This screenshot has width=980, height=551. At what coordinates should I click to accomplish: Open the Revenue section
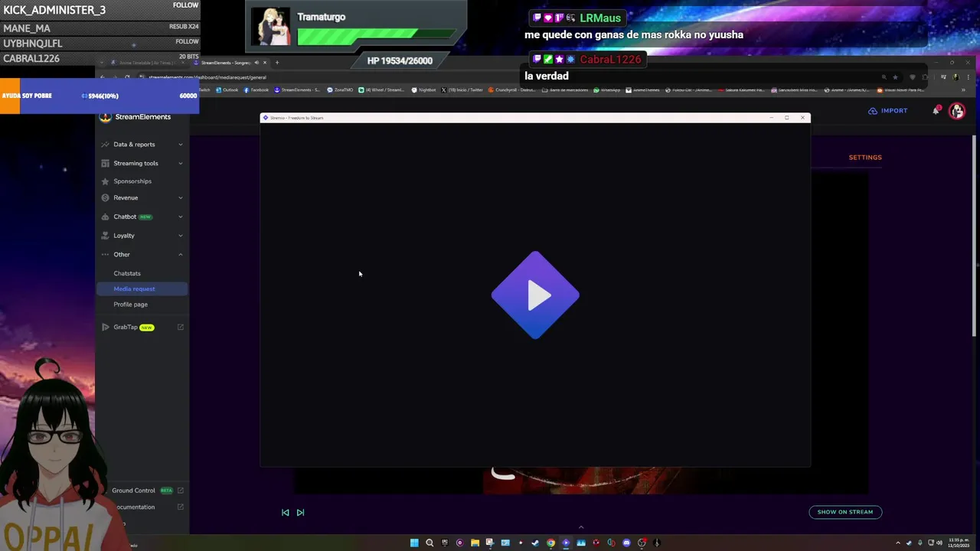[x=126, y=197]
